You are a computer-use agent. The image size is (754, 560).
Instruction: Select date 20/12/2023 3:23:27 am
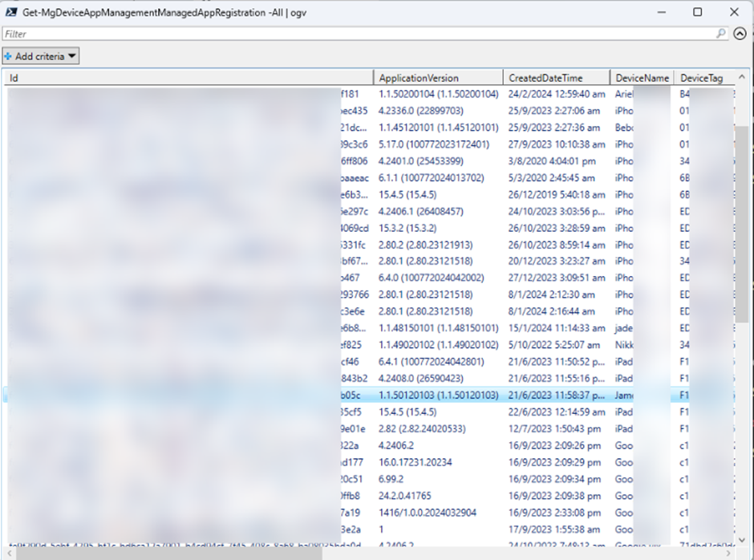557,262
